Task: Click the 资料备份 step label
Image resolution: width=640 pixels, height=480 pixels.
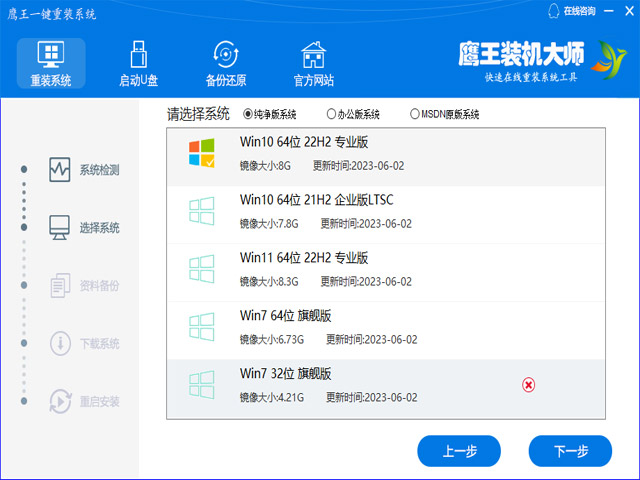Action: tap(100, 286)
